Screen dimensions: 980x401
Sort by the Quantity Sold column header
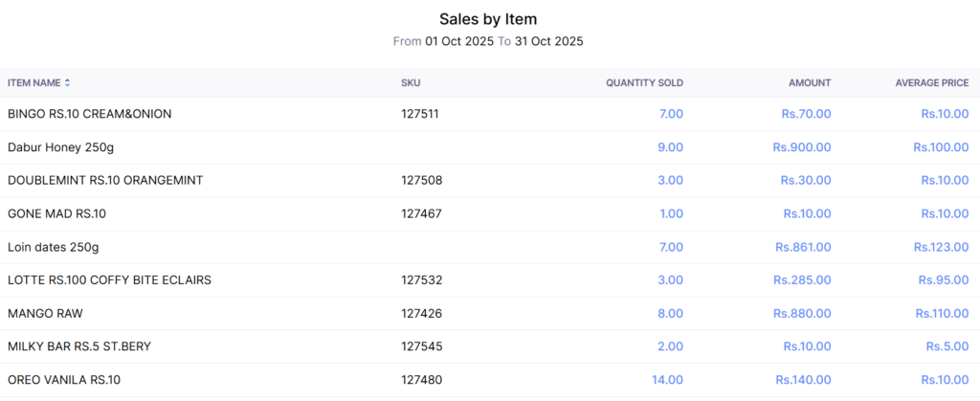pos(644,83)
